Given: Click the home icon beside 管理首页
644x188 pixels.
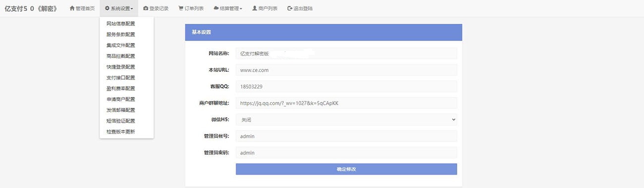Looking at the screenshot, I should point(72,8).
